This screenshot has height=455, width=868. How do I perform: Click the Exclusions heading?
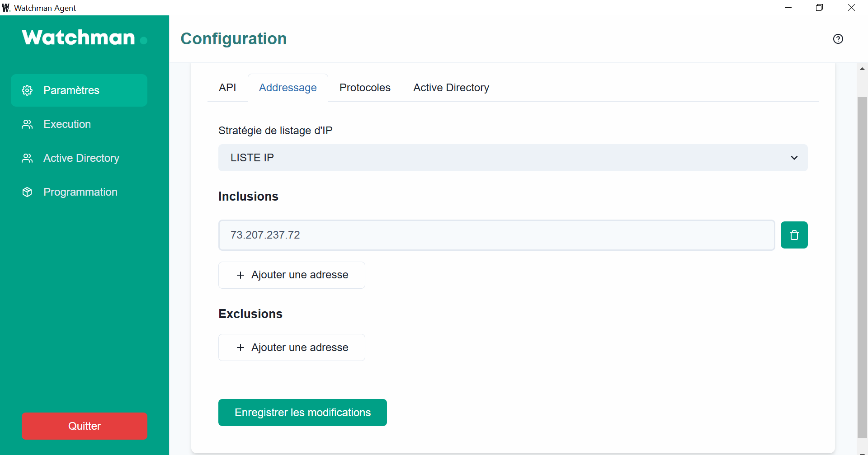coord(250,314)
